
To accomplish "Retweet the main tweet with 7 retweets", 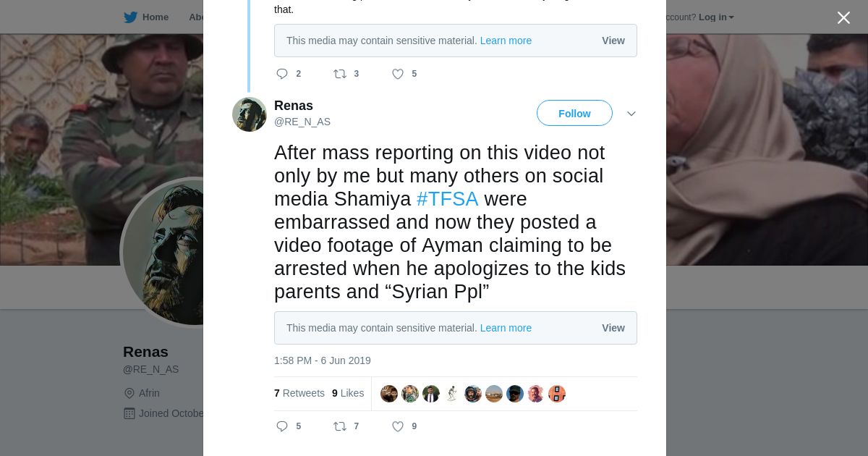I will click(x=340, y=426).
